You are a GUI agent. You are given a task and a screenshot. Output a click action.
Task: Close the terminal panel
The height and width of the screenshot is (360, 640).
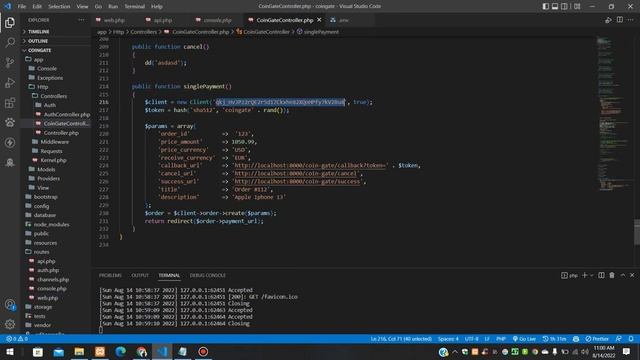[x=632, y=275]
